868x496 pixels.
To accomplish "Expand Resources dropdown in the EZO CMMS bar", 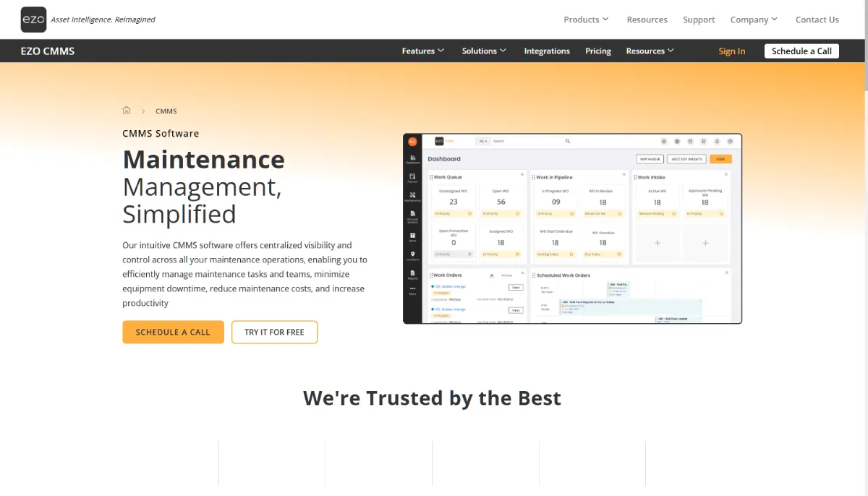I will [x=650, y=51].
